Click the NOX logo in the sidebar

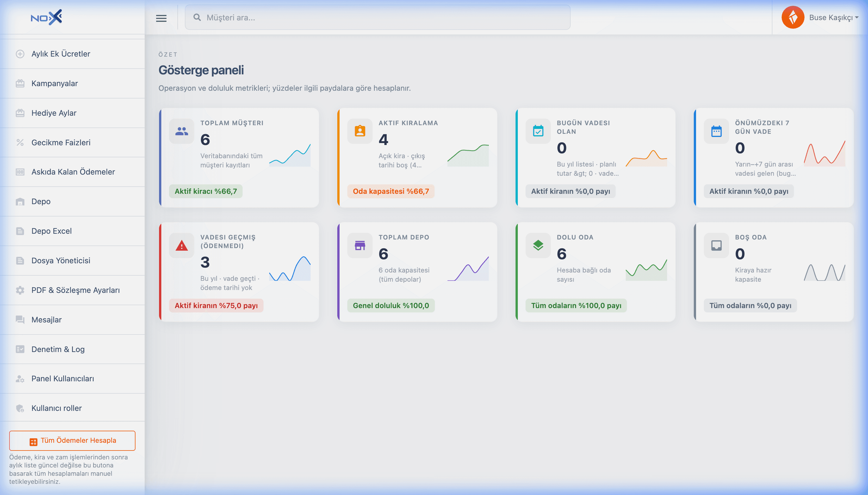pyautogui.click(x=46, y=17)
